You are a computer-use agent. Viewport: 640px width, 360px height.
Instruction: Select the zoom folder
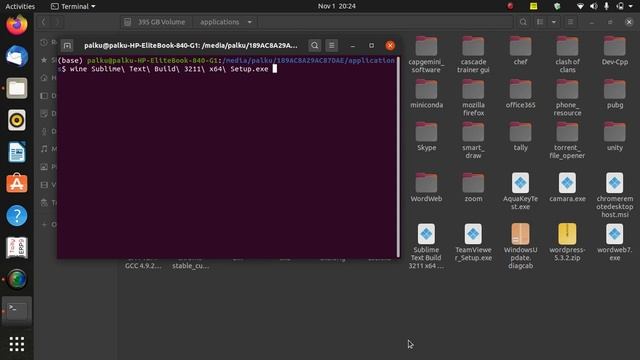(x=473, y=187)
